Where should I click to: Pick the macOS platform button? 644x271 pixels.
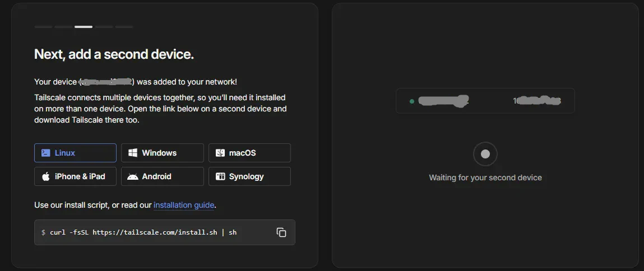click(x=250, y=153)
